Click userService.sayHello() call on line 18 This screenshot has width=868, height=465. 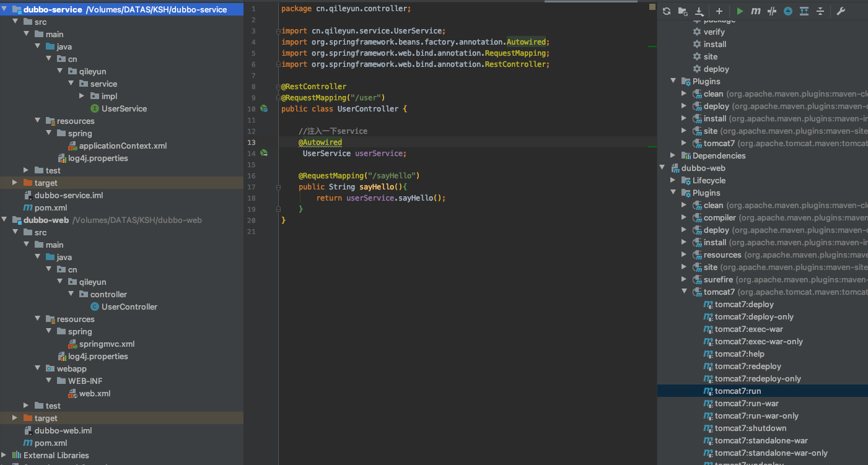pyautogui.click(x=395, y=198)
